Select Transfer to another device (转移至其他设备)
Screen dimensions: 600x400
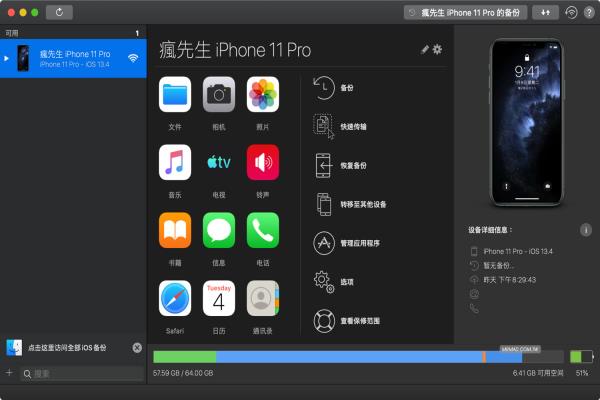coord(350,204)
